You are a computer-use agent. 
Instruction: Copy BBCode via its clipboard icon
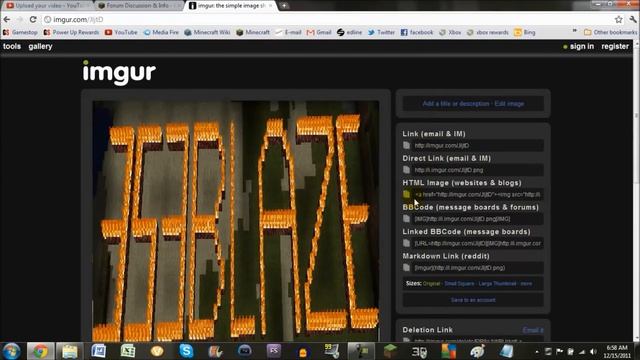(407, 219)
